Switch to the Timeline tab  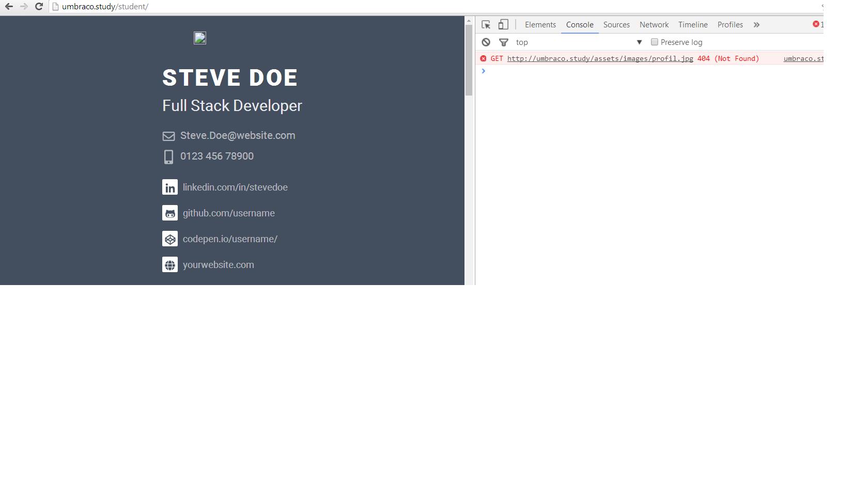[x=693, y=24]
